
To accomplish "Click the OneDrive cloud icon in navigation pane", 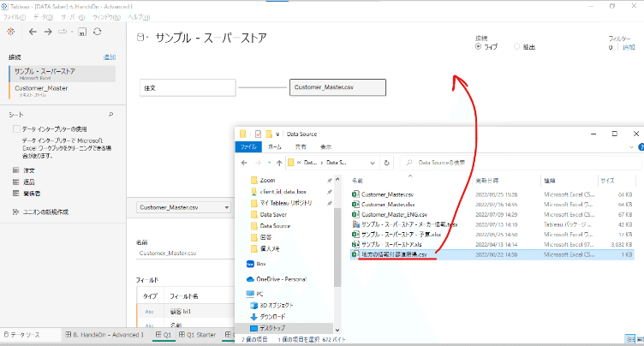I will pyautogui.click(x=250, y=279).
